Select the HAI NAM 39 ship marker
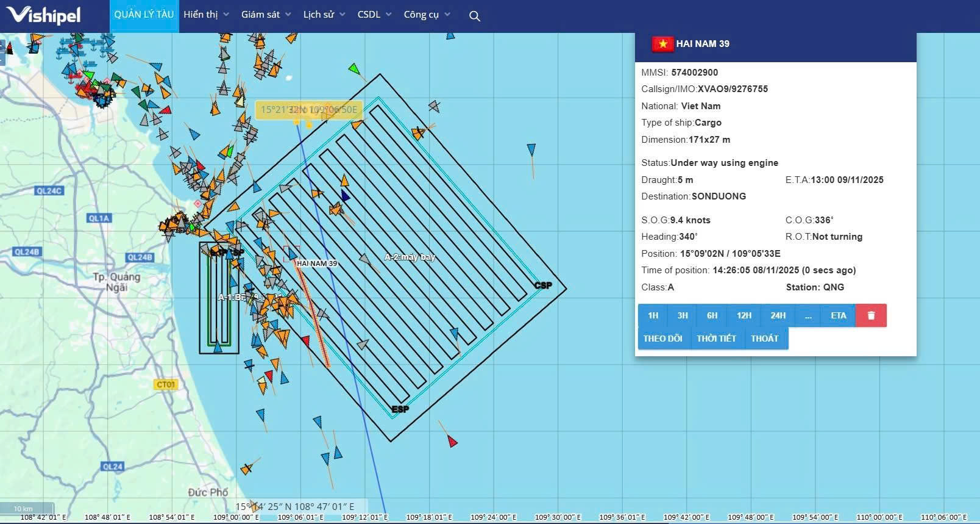 pyautogui.click(x=291, y=253)
